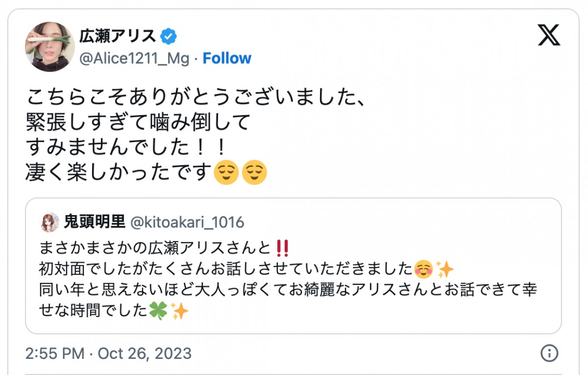Open 広瀬アリス profile avatar
This screenshot has height=375, width=588.
(x=50, y=47)
